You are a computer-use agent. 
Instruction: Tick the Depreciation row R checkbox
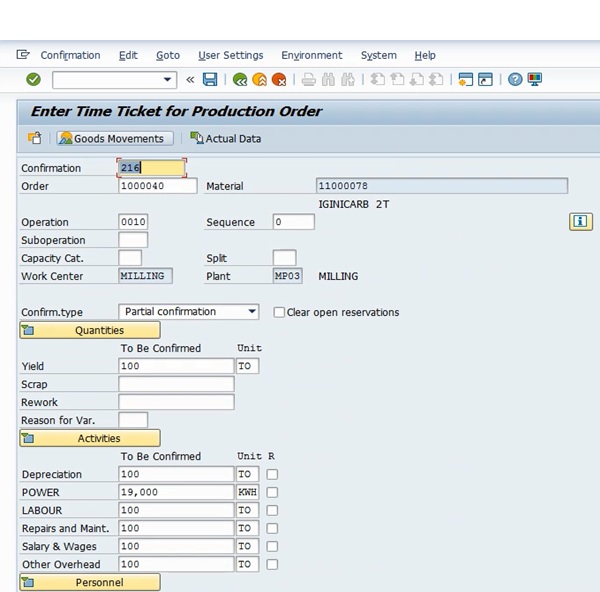tap(272, 474)
